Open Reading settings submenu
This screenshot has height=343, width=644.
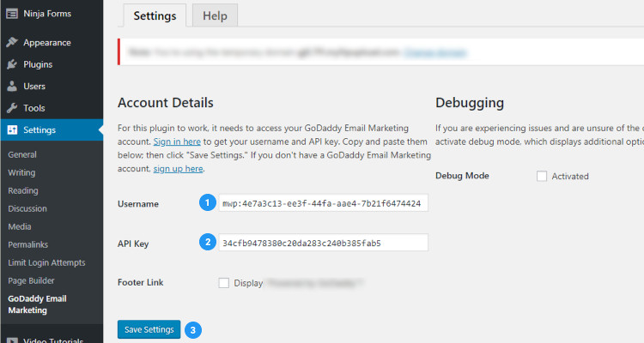click(23, 190)
